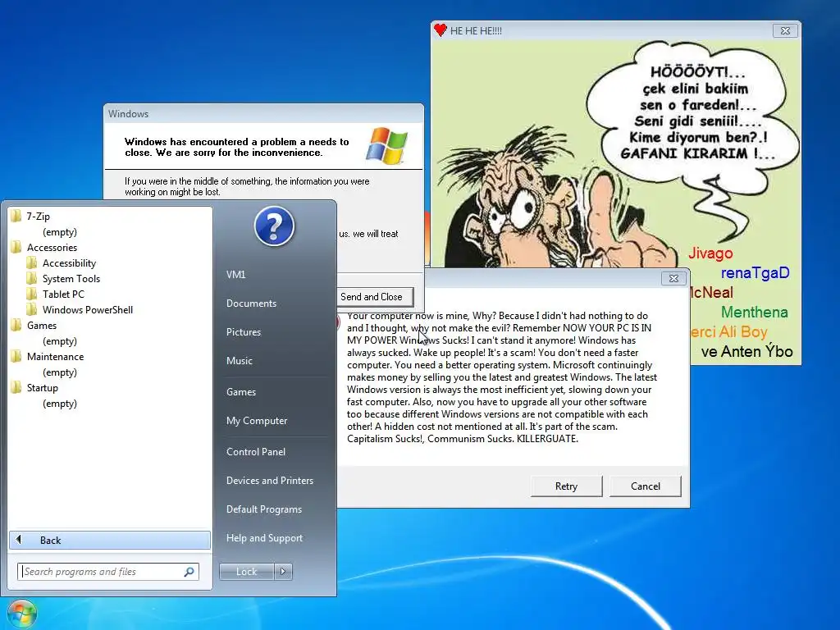Click Retry in the message dialog

[566, 486]
